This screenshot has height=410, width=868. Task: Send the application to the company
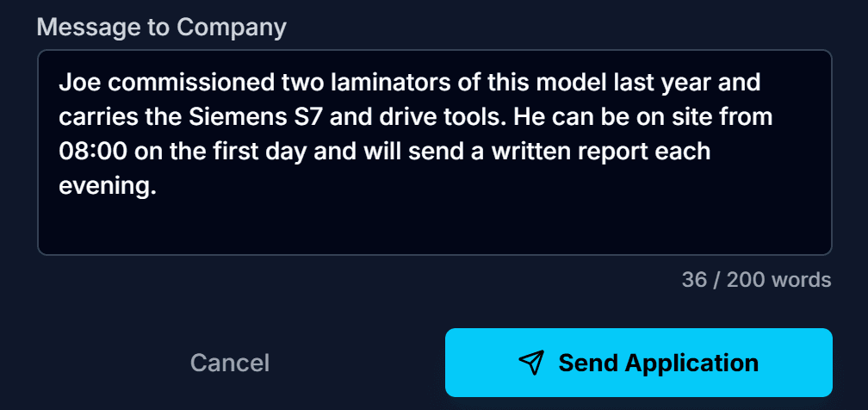(638, 363)
